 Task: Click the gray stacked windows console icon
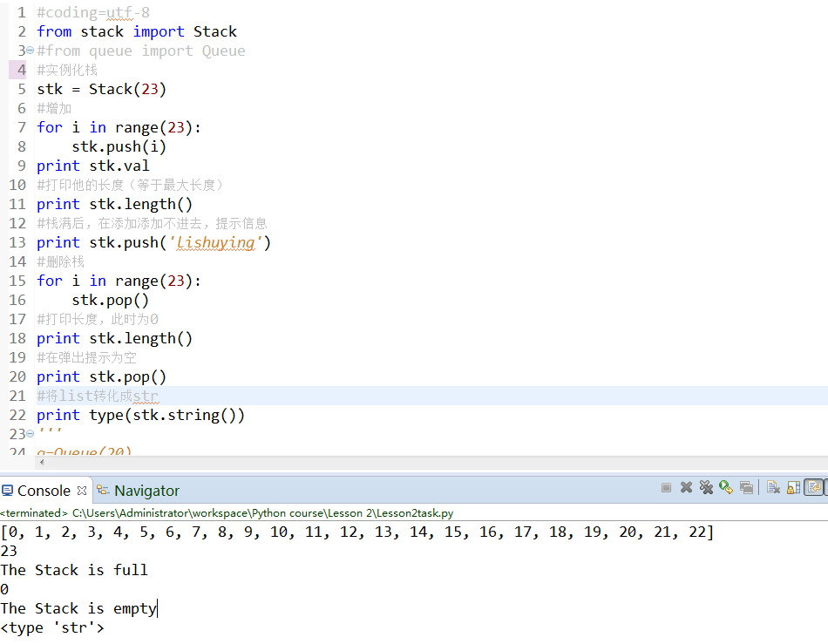(746, 488)
